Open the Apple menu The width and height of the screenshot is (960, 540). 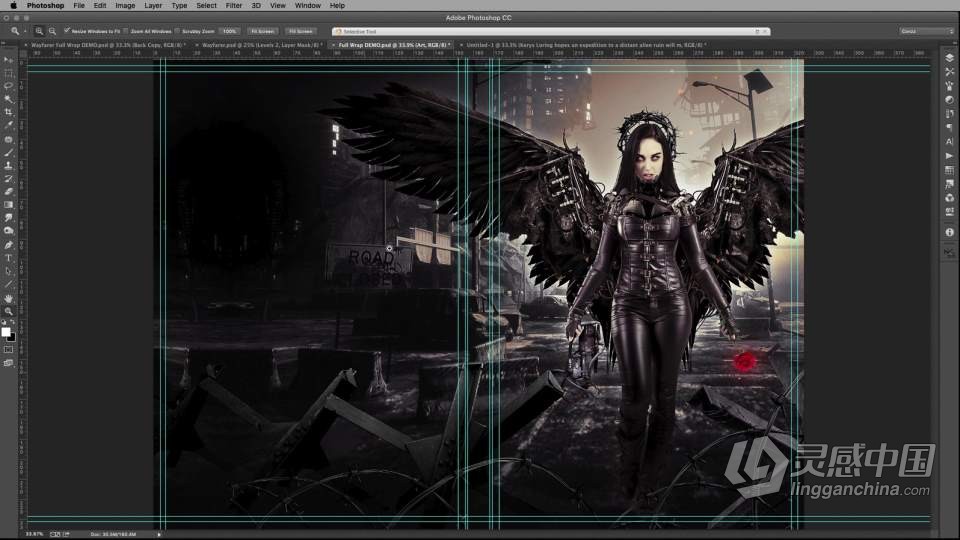tap(13, 6)
